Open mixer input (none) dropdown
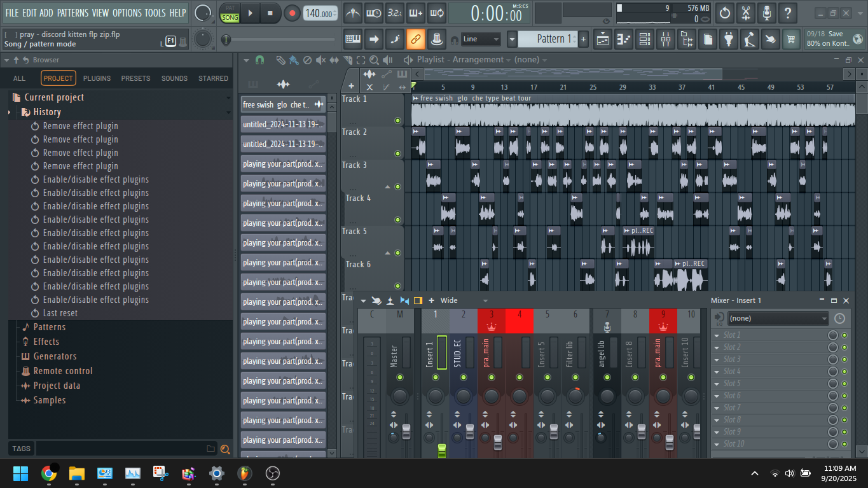This screenshot has width=868, height=488. click(777, 318)
